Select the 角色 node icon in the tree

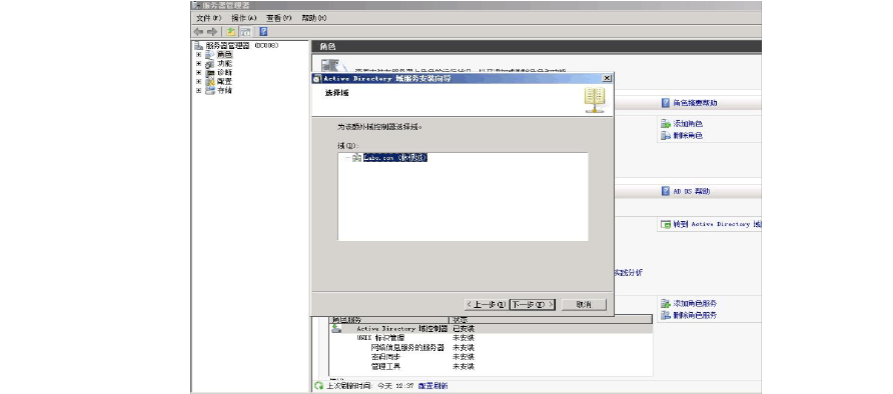point(210,55)
